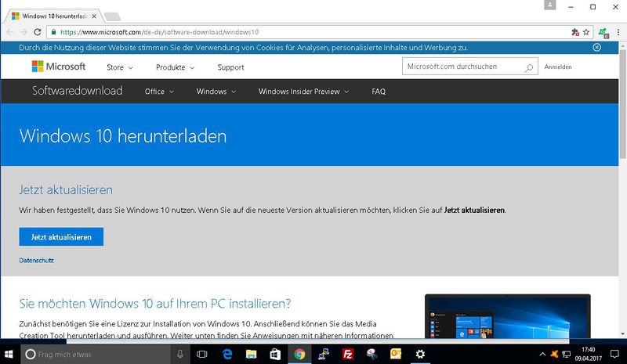Click the magnifier search icon on Microsoft.com
The height and width of the screenshot is (364, 627).
click(x=528, y=67)
